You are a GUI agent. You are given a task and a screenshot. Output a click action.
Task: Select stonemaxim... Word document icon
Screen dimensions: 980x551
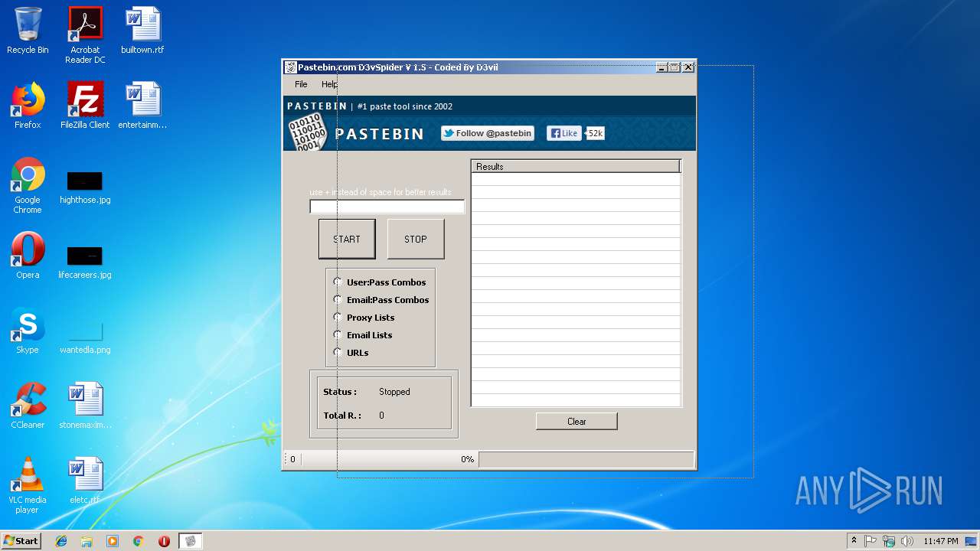click(x=85, y=406)
